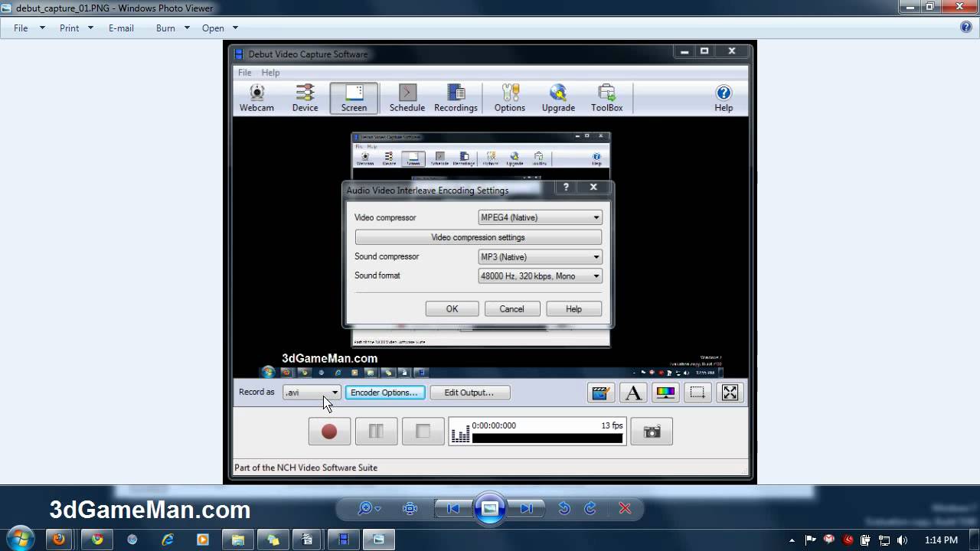Click the recording time 0:00:00:000 display
This screenshot has width=980, height=551.
click(494, 425)
